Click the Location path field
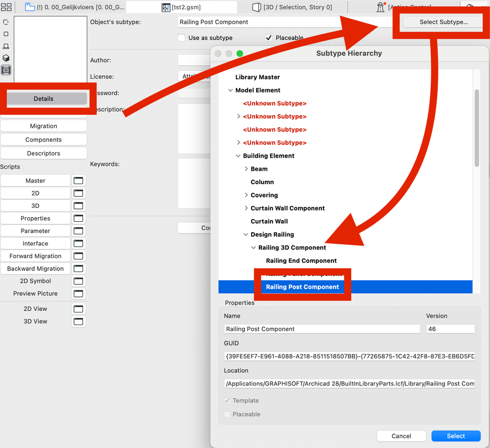 tap(350, 384)
